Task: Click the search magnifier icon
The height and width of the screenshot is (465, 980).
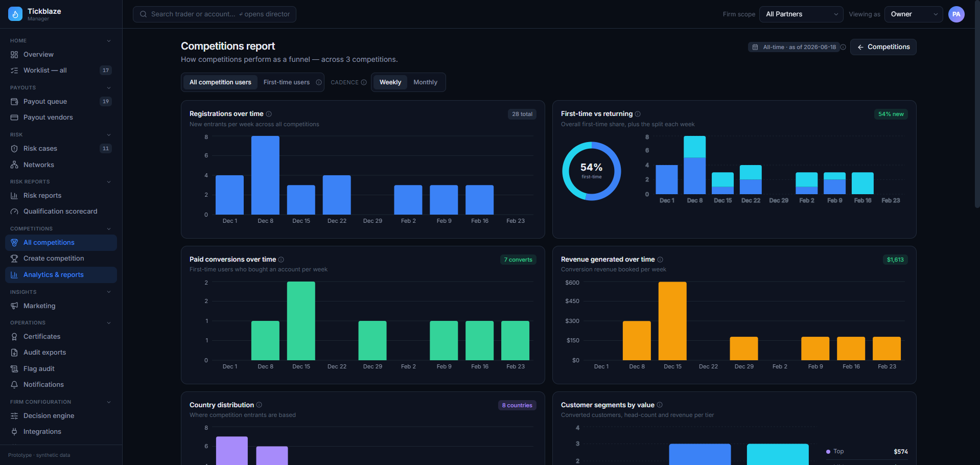Action: pos(144,14)
